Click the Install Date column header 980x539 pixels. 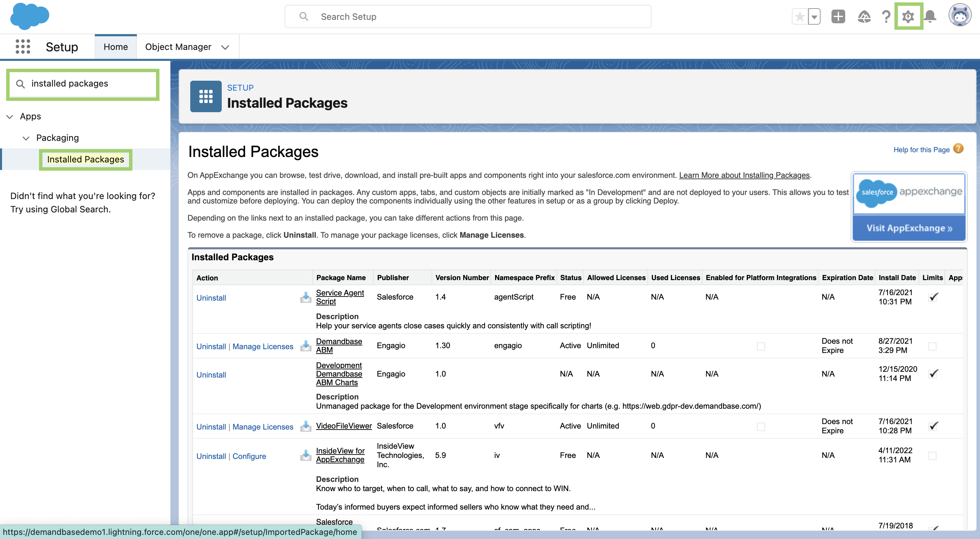(897, 278)
